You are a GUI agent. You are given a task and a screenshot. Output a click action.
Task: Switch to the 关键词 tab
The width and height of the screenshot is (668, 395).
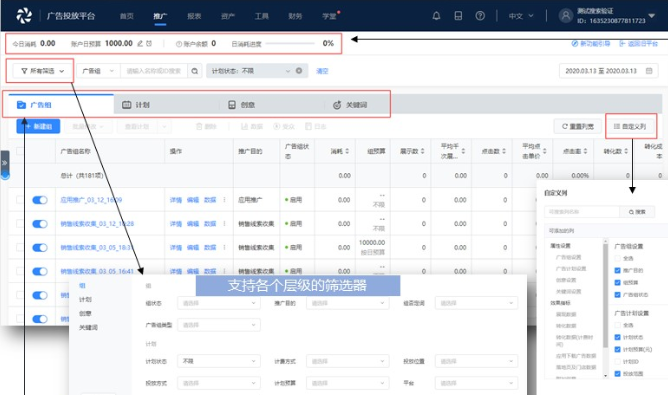click(x=356, y=105)
